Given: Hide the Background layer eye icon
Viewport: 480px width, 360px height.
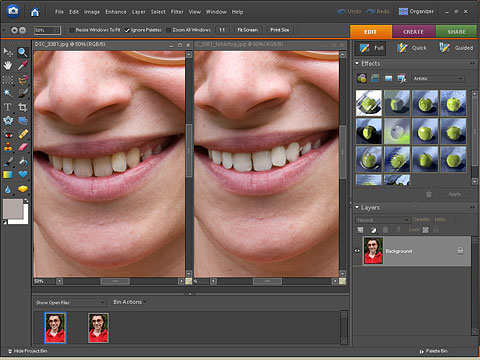Looking at the screenshot, I should click(357, 251).
